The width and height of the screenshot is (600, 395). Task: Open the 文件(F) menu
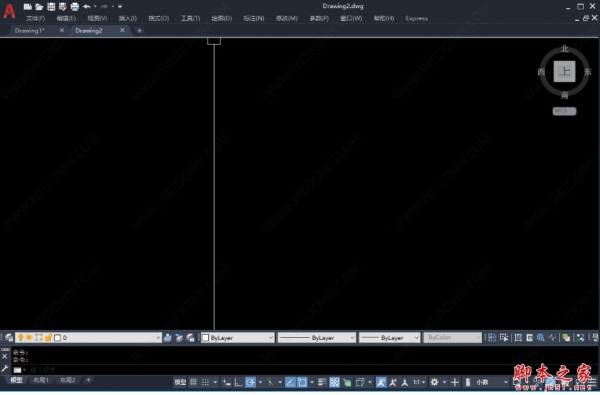point(35,18)
